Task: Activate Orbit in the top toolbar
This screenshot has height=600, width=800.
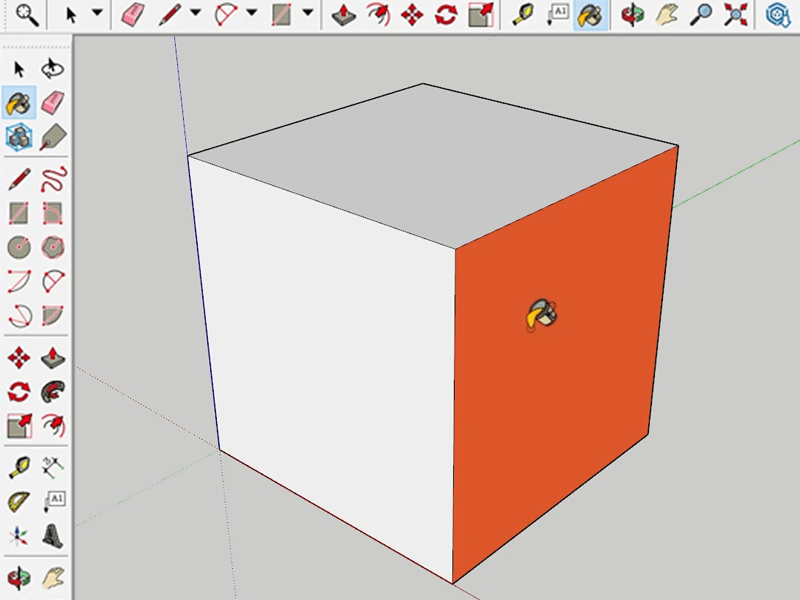Action: coord(633,15)
